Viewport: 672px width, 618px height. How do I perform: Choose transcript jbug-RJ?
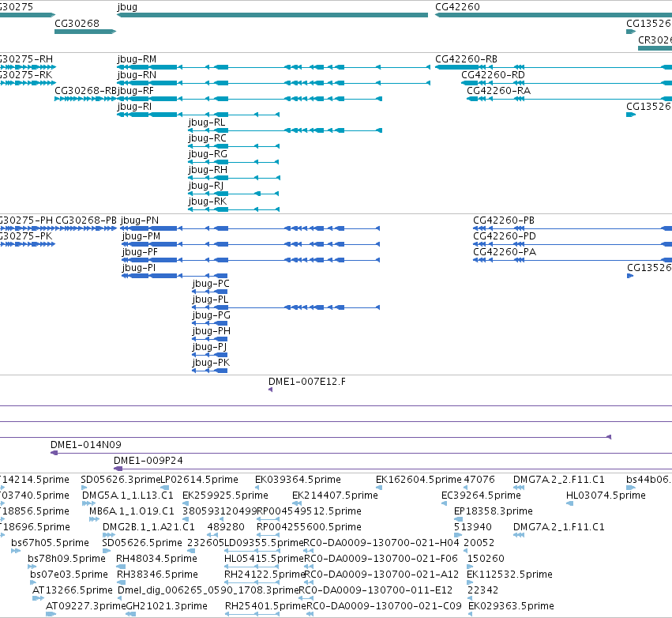(206, 187)
